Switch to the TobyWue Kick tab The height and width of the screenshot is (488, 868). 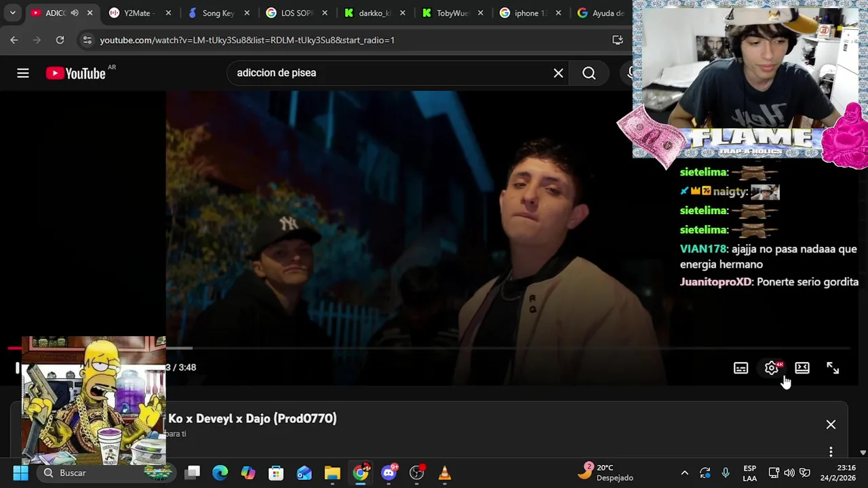(x=453, y=13)
